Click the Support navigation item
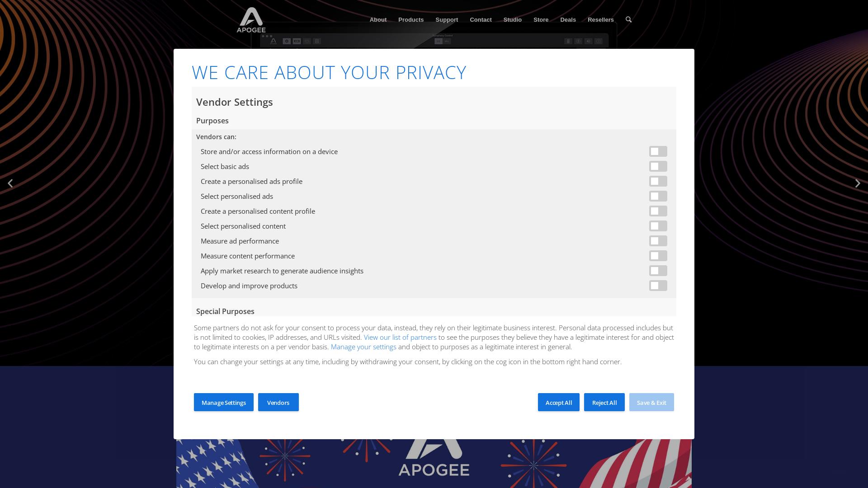This screenshot has width=868, height=488. coord(447,19)
